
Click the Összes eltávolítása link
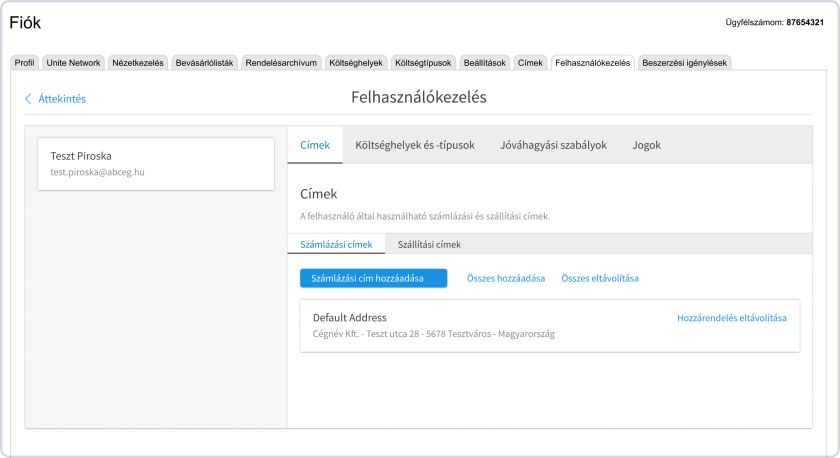click(600, 278)
